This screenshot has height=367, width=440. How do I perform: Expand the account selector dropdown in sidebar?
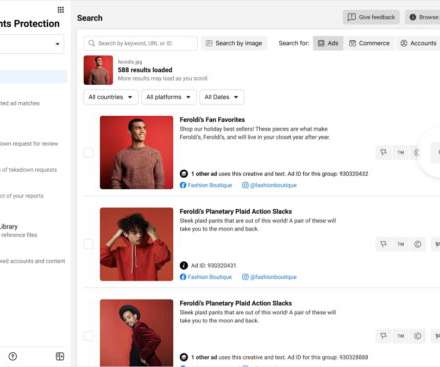pyautogui.click(x=58, y=44)
